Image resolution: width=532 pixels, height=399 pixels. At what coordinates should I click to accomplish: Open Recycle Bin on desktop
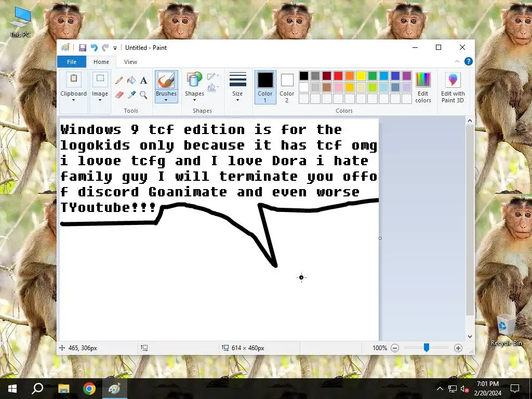[x=506, y=330]
